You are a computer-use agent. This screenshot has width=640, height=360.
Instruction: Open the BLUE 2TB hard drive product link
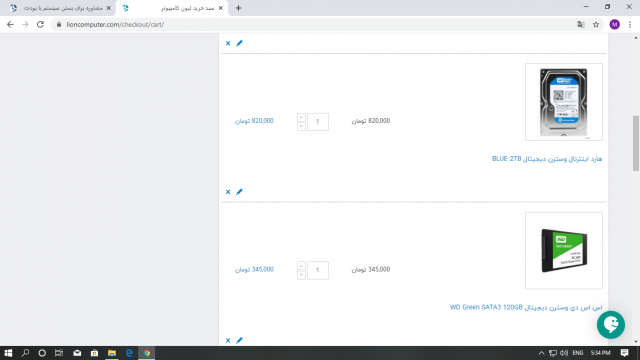click(547, 159)
